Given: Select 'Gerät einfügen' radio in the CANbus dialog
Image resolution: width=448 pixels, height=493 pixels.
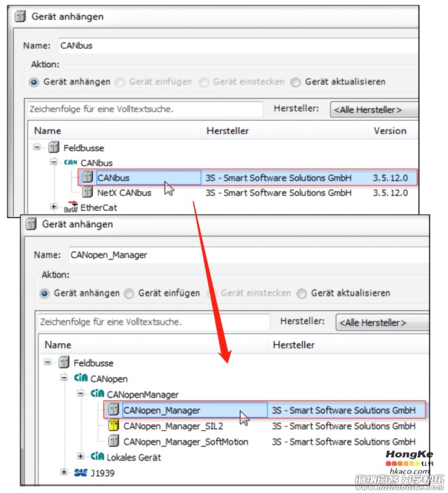Looking at the screenshot, I should [120, 82].
